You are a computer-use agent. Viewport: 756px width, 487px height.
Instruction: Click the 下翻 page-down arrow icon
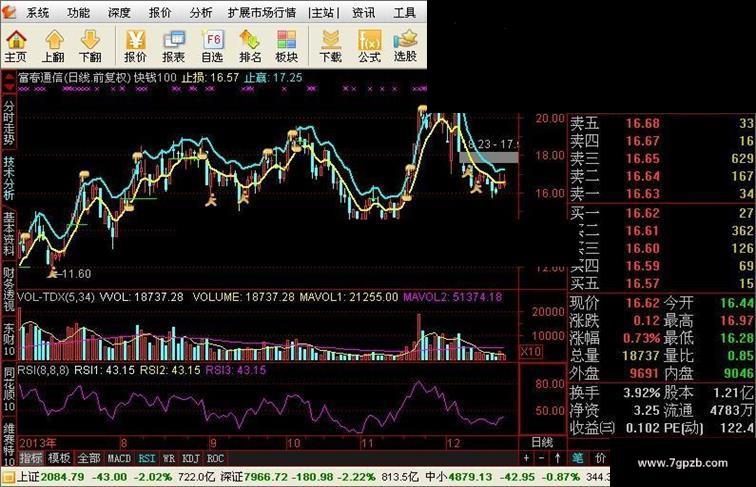coord(90,46)
